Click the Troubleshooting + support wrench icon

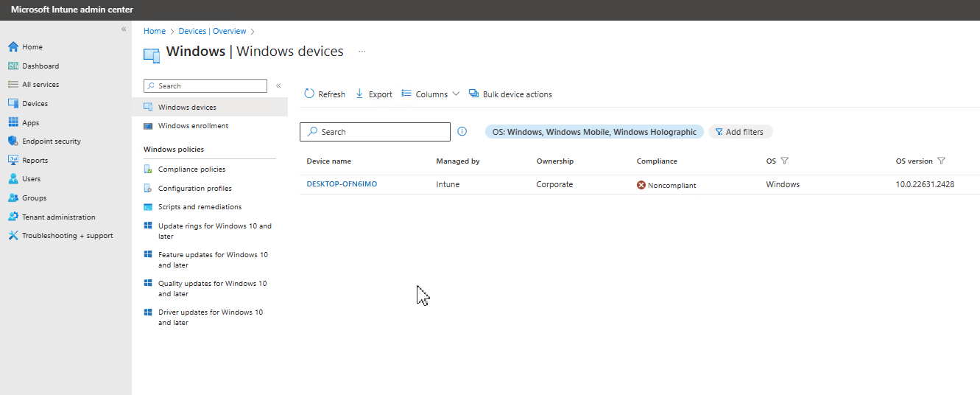pos(13,236)
